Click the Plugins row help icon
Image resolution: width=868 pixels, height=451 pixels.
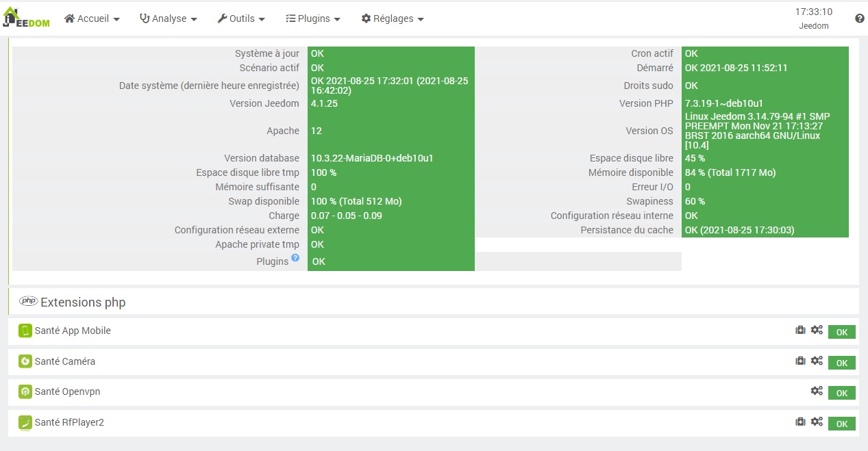pos(295,258)
